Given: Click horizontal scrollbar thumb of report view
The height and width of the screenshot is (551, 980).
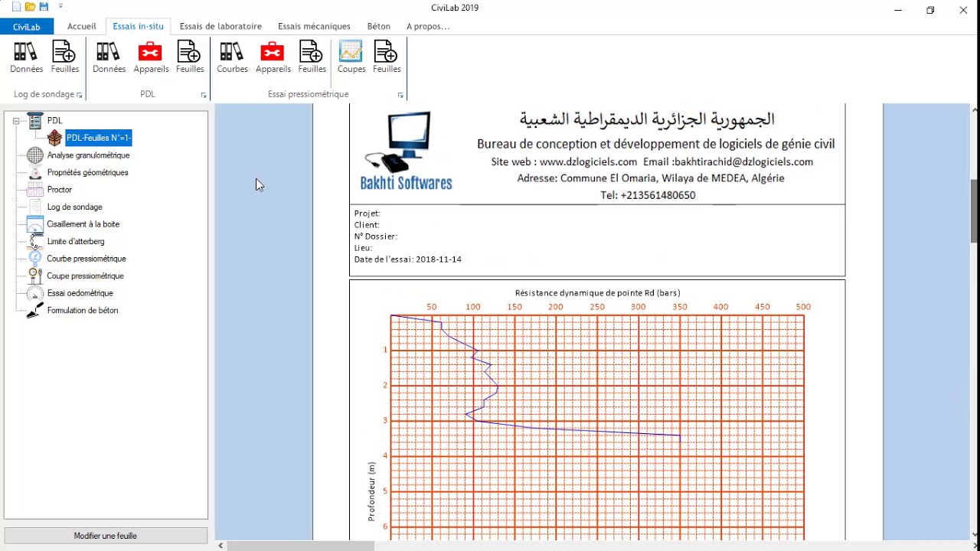Looking at the screenshot, I should coord(301,546).
